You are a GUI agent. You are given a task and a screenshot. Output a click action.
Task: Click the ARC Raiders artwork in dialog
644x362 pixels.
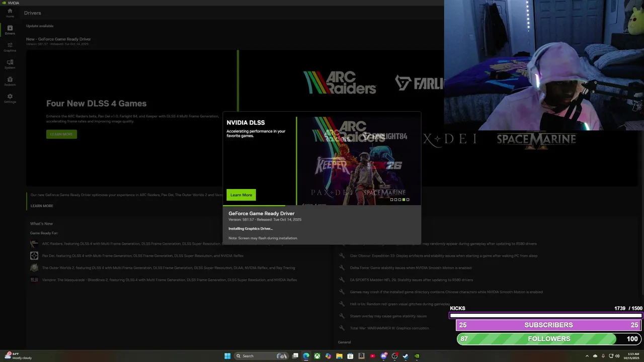tap(359, 161)
